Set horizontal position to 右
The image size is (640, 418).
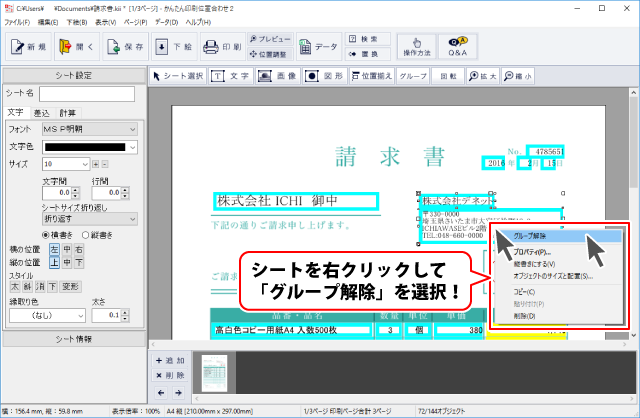(x=79, y=249)
